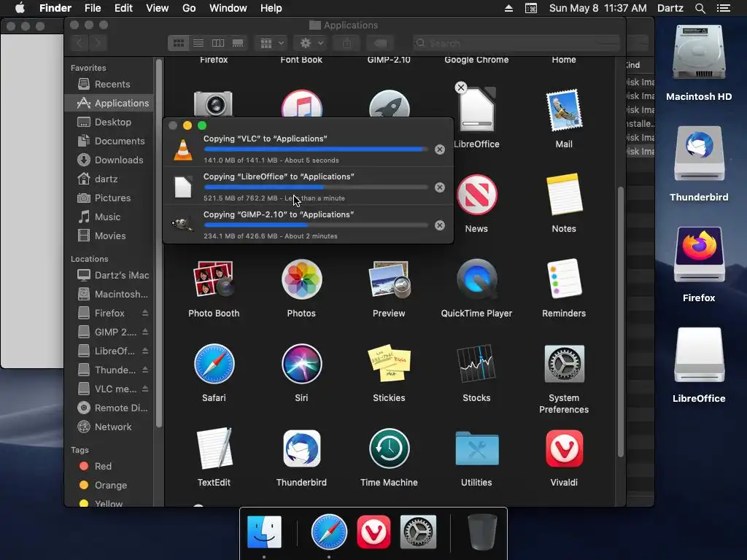Screen dimensions: 747x560
Task: Open the Edit menu
Action: pyautogui.click(x=123, y=8)
